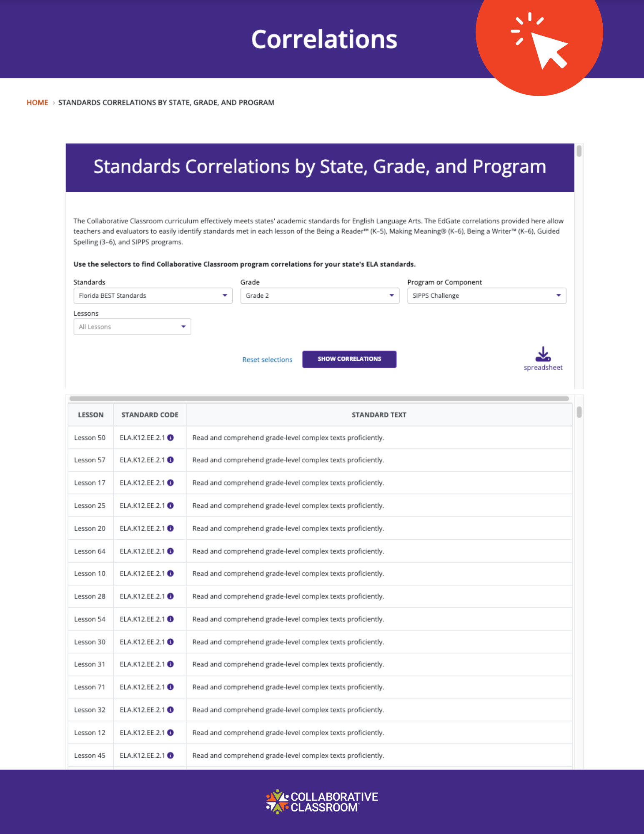The image size is (644, 834).
Task: Click the info icon in the Lesson 71 row
Action: [170, 687]
